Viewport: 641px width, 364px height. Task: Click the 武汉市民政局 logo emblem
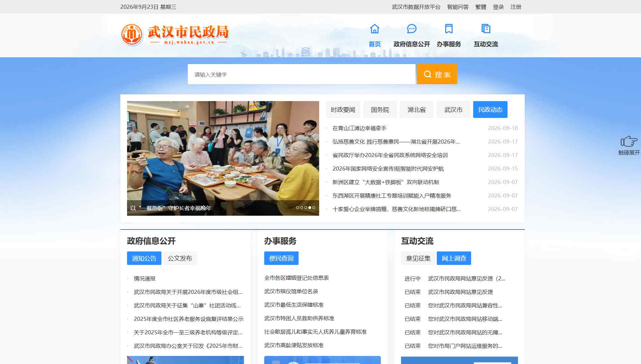[131, 34]
